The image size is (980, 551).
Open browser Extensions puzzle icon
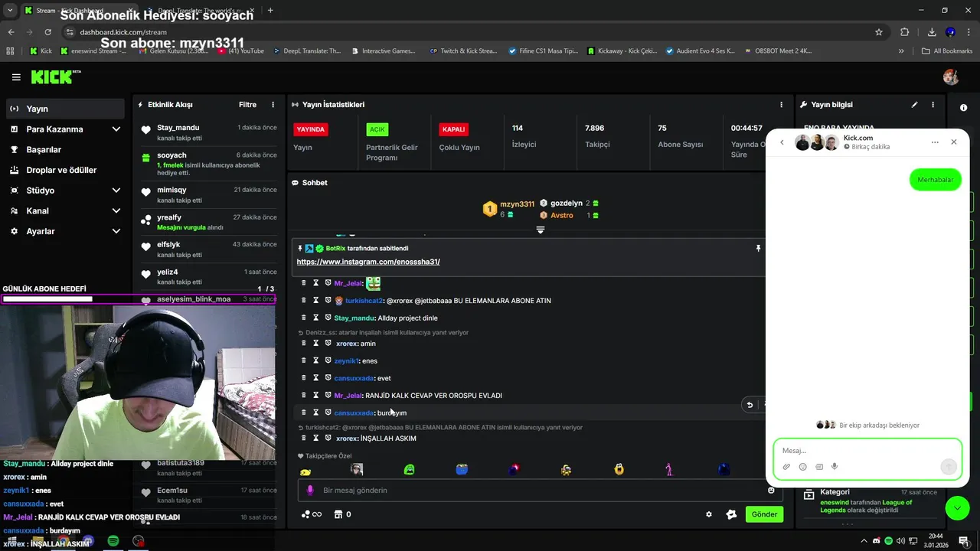point(905,32)
